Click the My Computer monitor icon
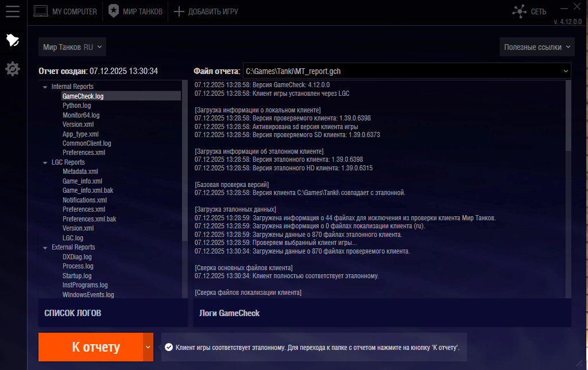The height and width of the screenshot is (370, 588). (41, 11)
